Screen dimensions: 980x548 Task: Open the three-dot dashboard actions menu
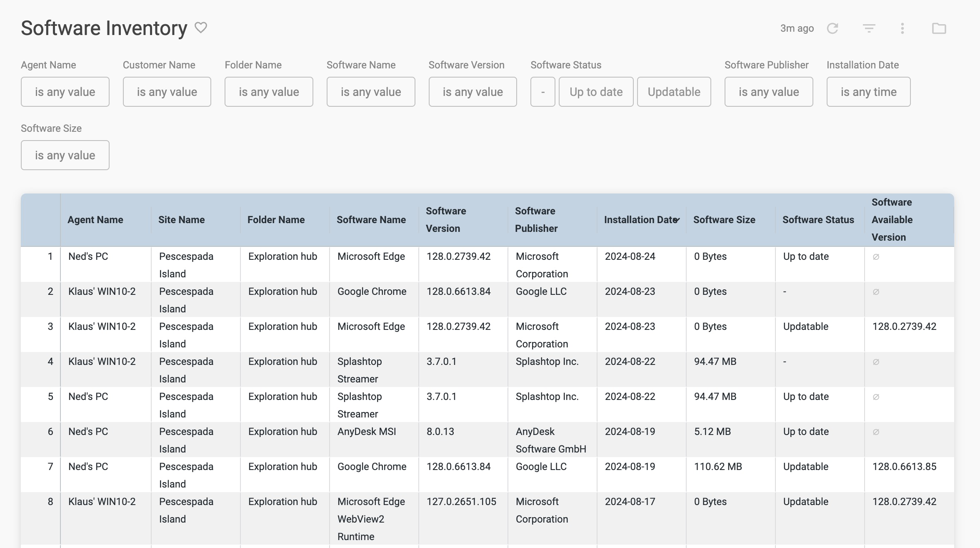tap(902, 28)
